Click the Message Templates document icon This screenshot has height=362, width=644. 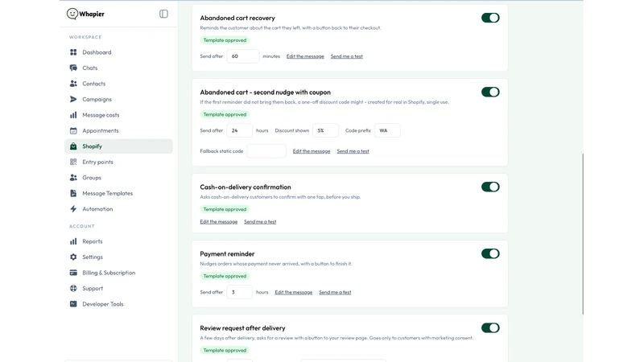(73, 193)
